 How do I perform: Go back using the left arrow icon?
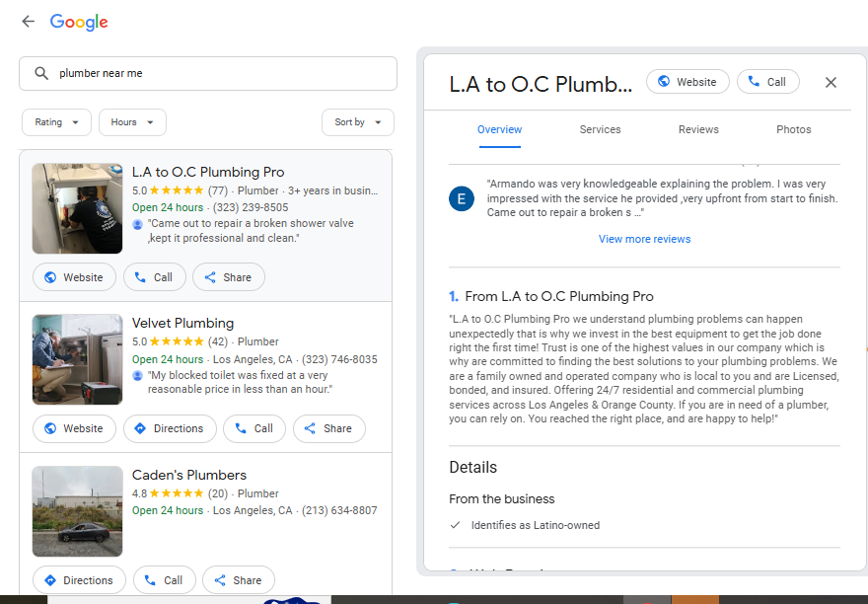(x=28, y=21)
